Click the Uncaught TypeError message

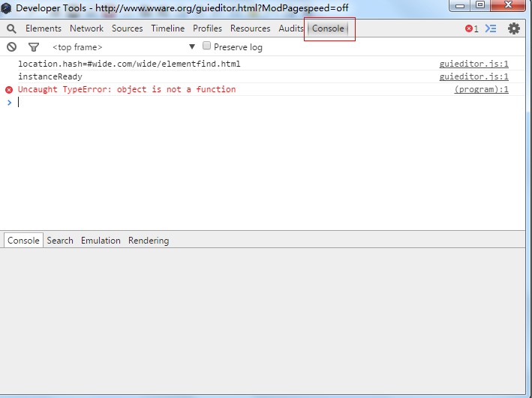click(x=127, y=90)
